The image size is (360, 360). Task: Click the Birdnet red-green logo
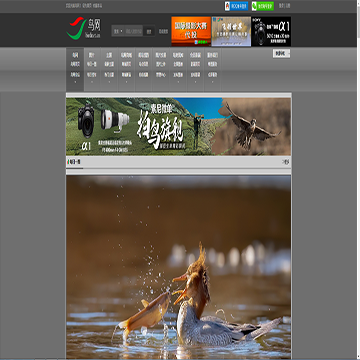tap(84, 29)
